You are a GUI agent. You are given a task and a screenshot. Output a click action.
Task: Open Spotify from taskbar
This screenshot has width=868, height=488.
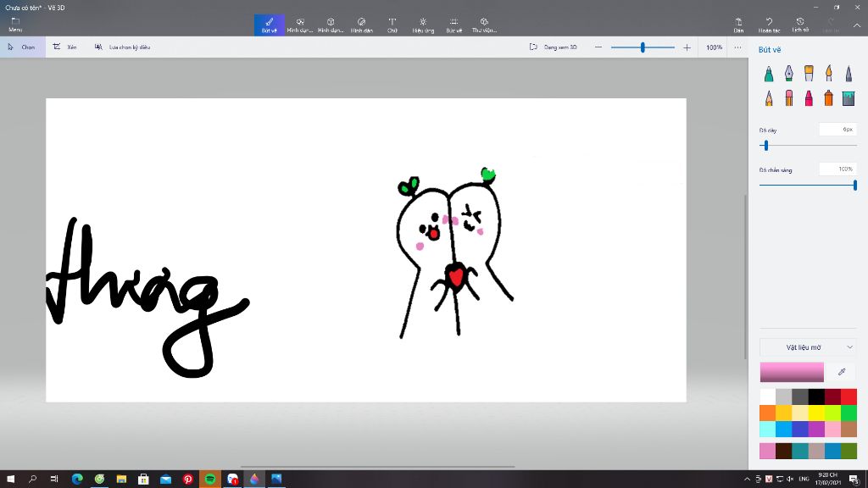210,479
